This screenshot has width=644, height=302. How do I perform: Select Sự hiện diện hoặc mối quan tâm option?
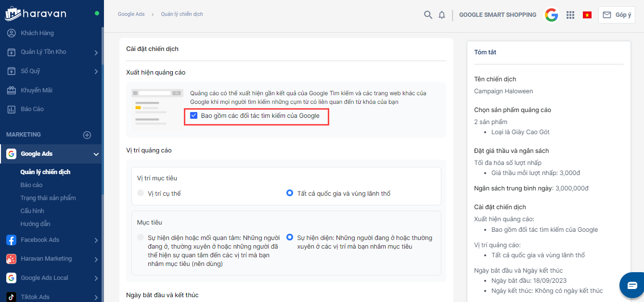point(141,237)
